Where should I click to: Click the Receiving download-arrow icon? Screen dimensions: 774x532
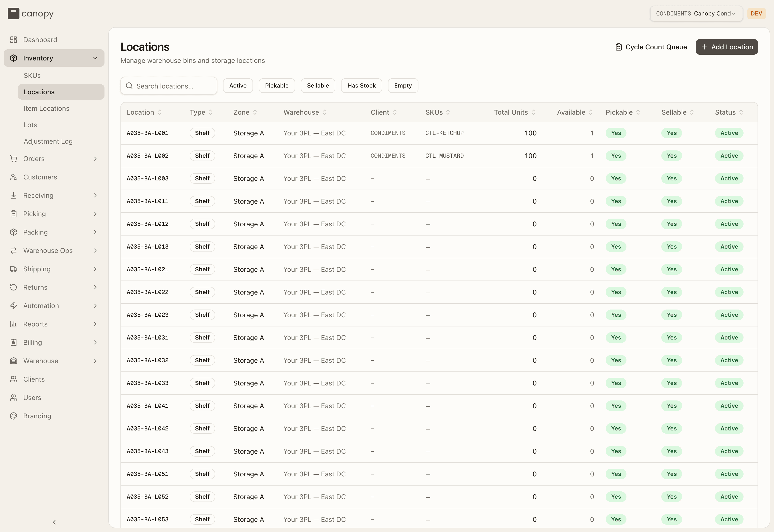click(x=13, y=195)
